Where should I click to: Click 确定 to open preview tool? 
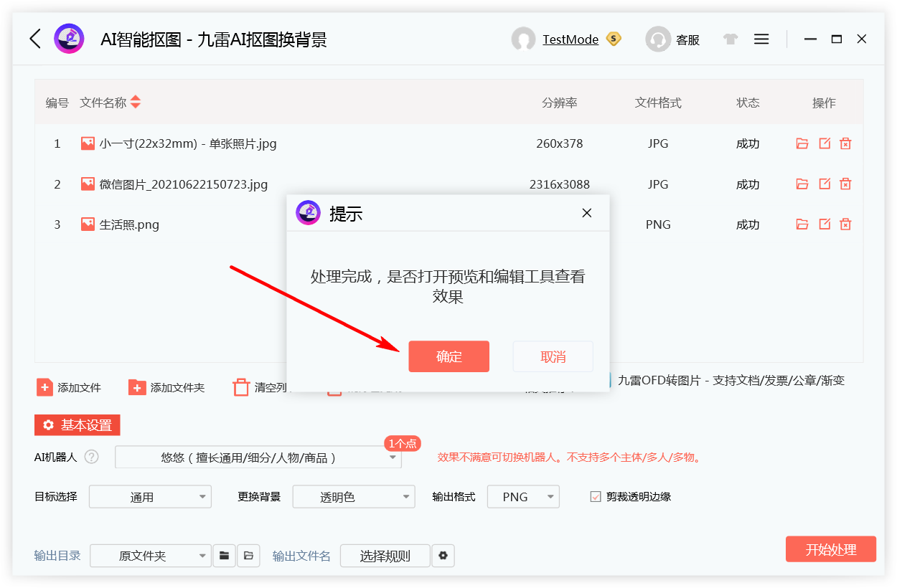pyautogui.click(x=448, y=356)
